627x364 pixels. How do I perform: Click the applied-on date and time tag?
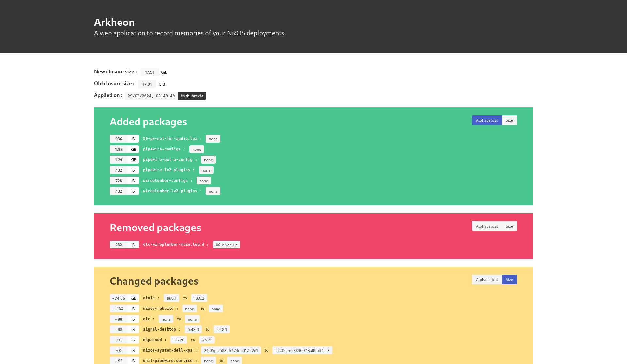151,96
